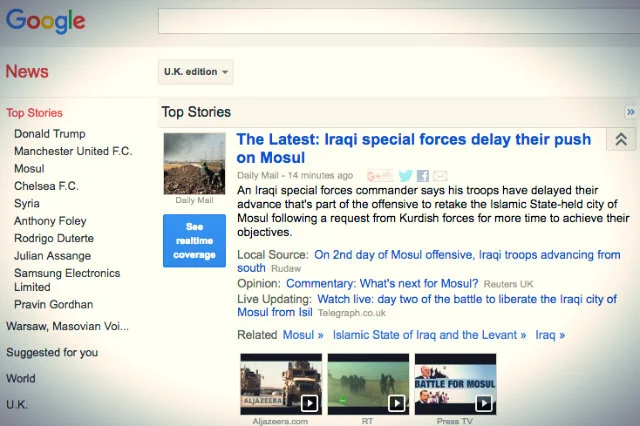This screenshot has width=640, height=426.
Task: Open Rudaw local source Mosul offensive link
Action: point(429,261)
